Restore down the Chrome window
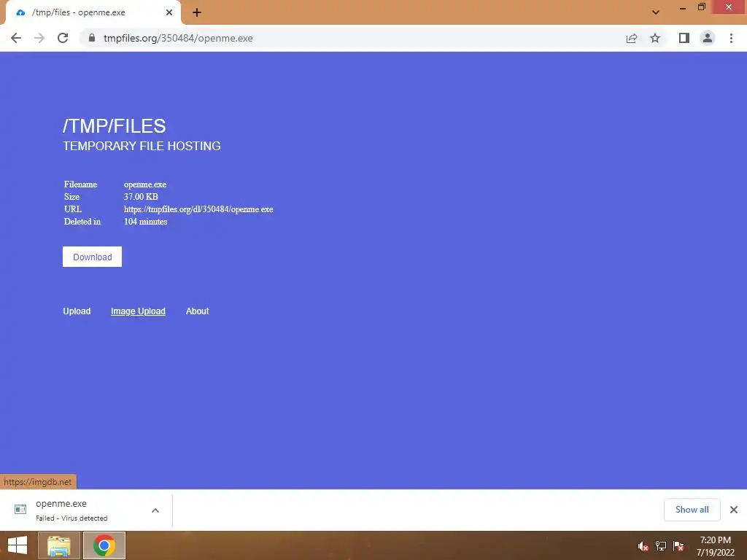 pyautogui.click(x=702, y=7)
